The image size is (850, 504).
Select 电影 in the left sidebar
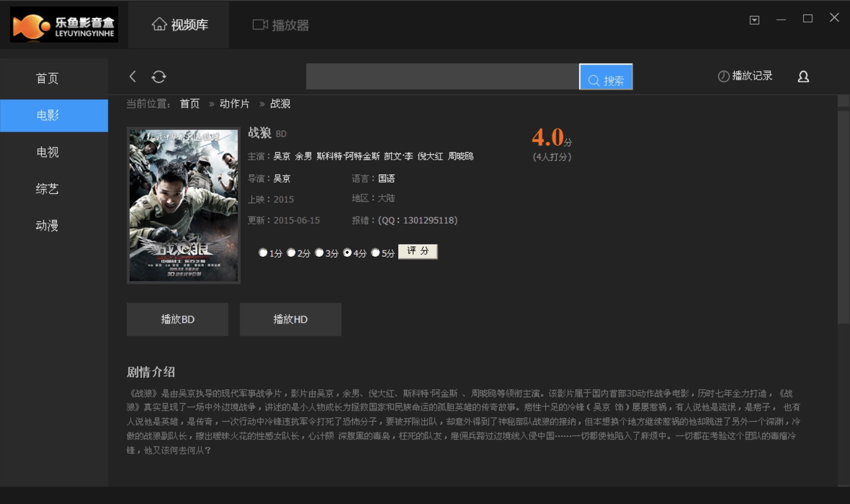coord(54,115)
